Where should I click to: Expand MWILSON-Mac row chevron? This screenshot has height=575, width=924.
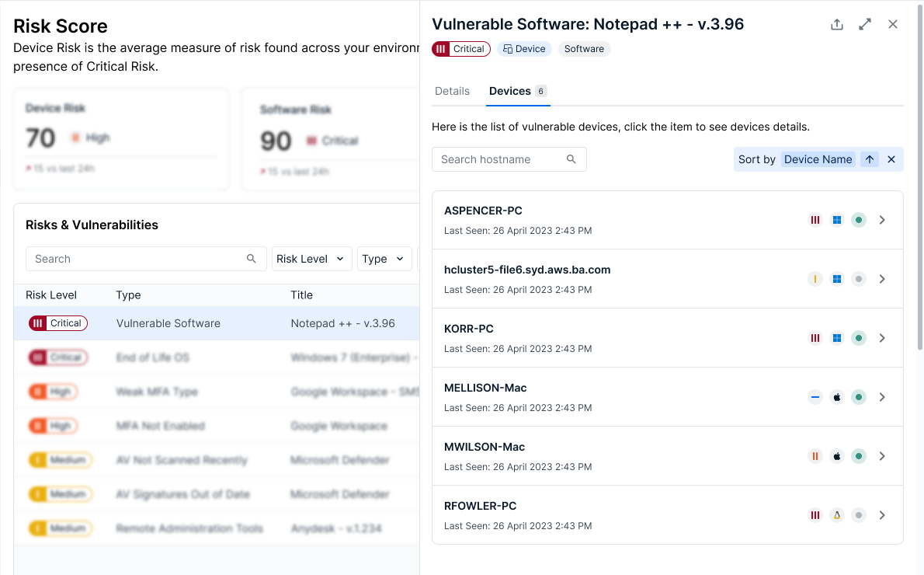[x=882, y=456]
